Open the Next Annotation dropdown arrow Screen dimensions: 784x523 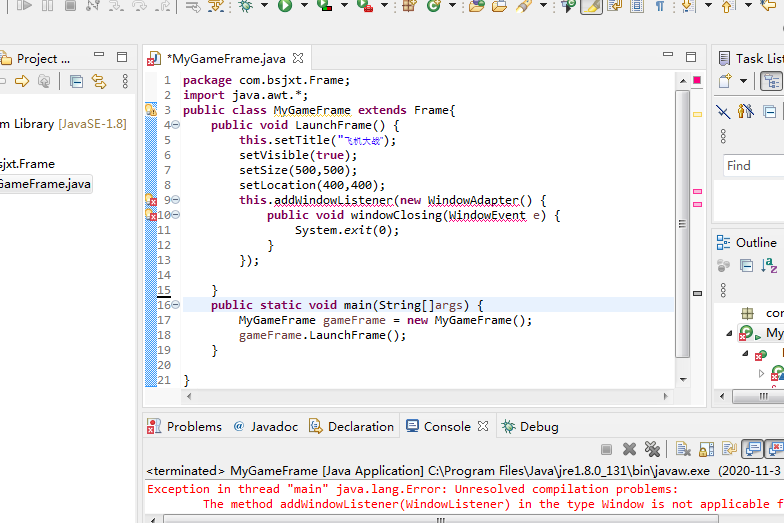point(708,6)
